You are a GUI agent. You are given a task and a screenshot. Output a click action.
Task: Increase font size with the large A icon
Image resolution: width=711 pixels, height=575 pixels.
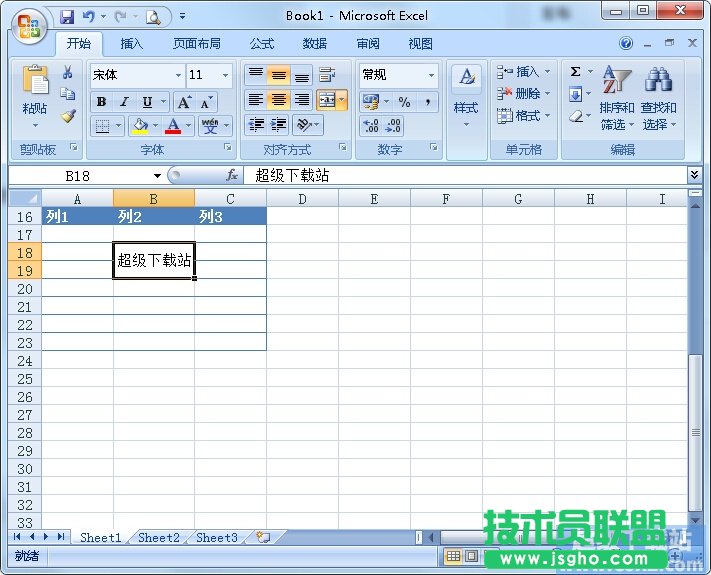coord(184,102)
